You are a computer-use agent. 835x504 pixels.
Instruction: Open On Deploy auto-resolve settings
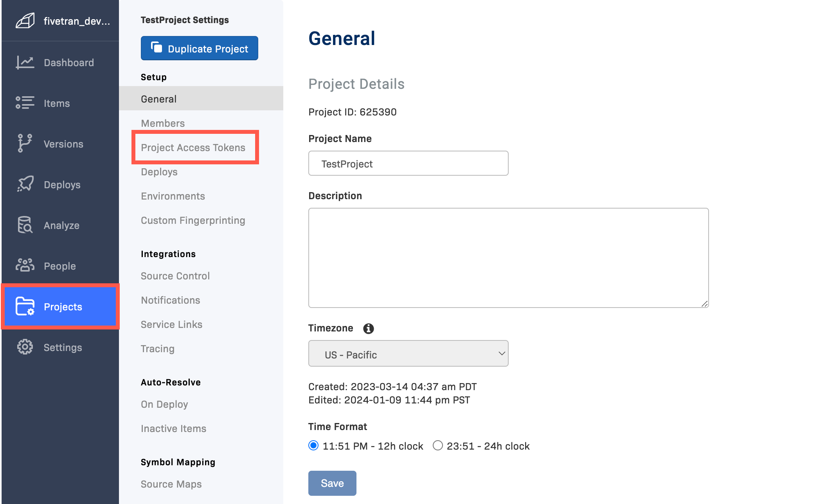click(164, 404)
